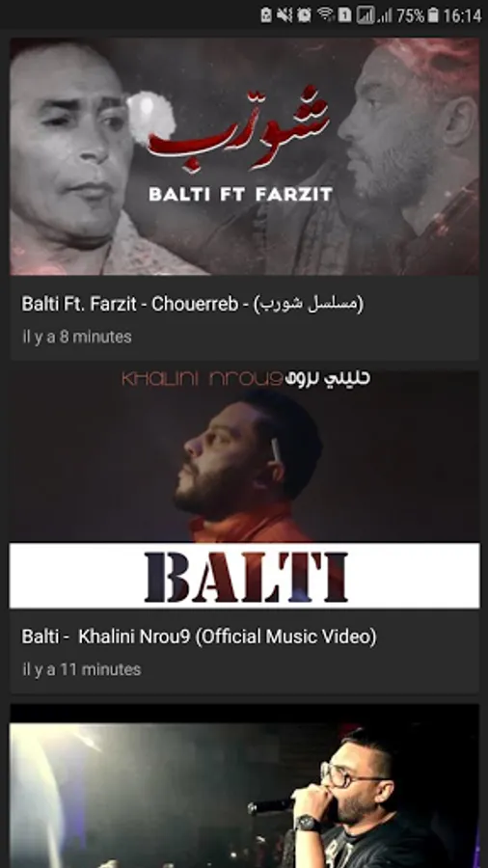Tap the SIM 1 indicator icon

click(x=344, y=14)
